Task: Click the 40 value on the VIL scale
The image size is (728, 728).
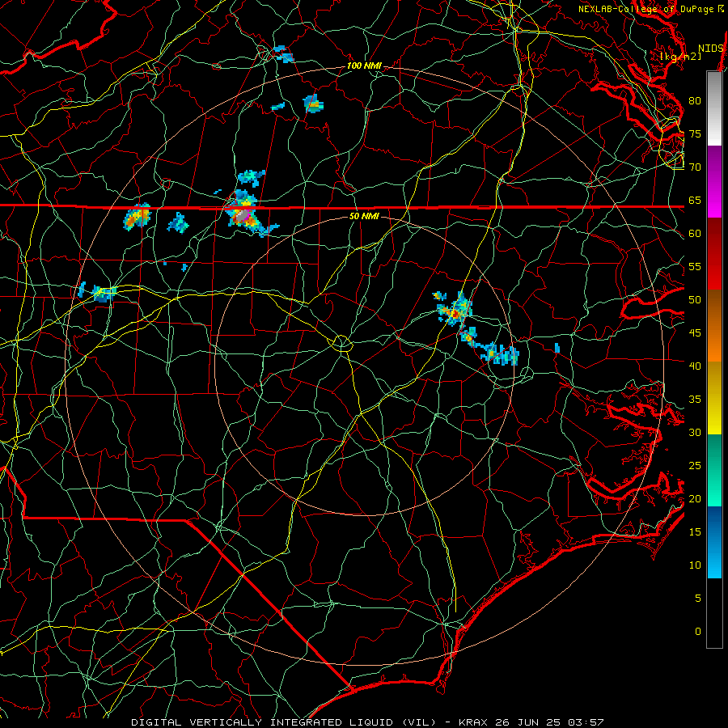Action: (x=695, y=366)
